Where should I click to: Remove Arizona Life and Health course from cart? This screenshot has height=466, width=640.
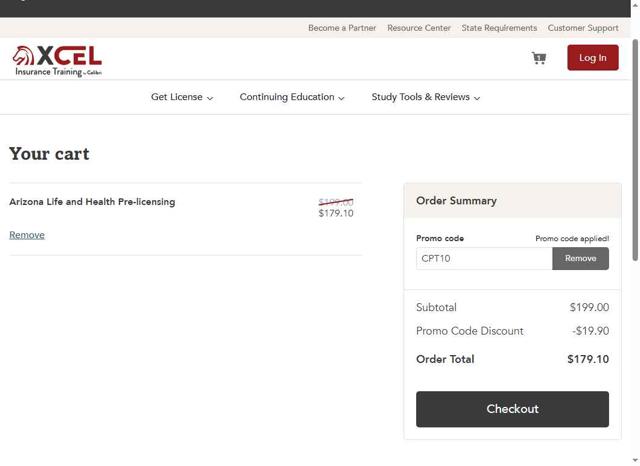tap(27, 235)
